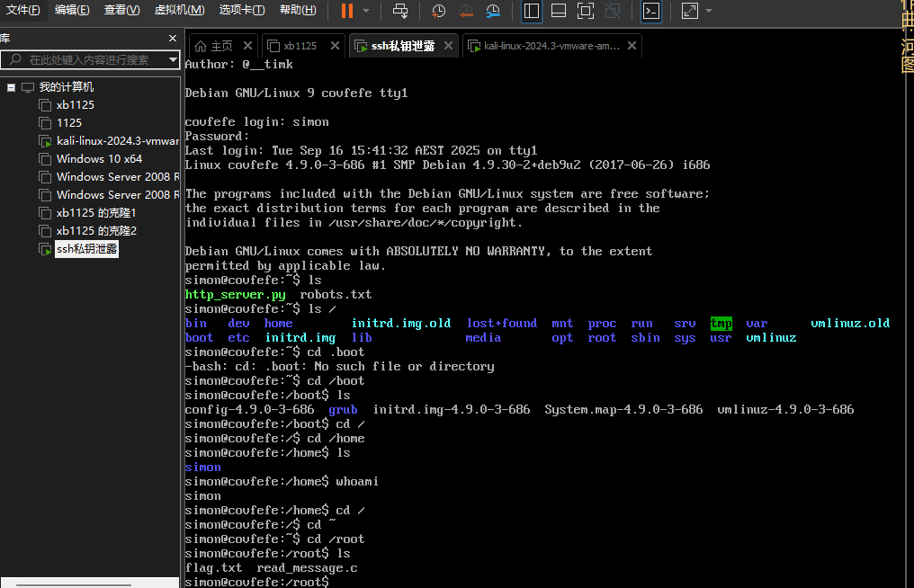The height and width of the screenshot is (588, 914).
Task: Click the stretch guest display icon
Action: (x=689, y=11)
